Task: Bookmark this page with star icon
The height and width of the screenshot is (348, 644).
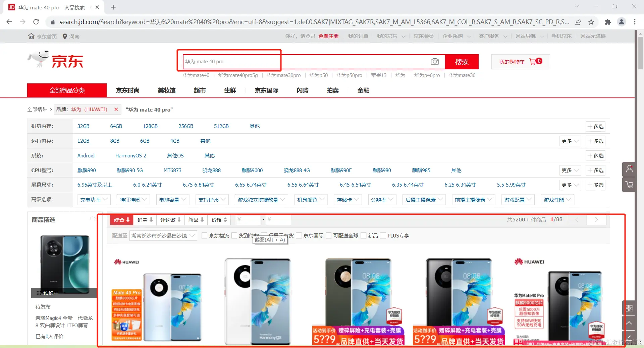Action: 591,22
